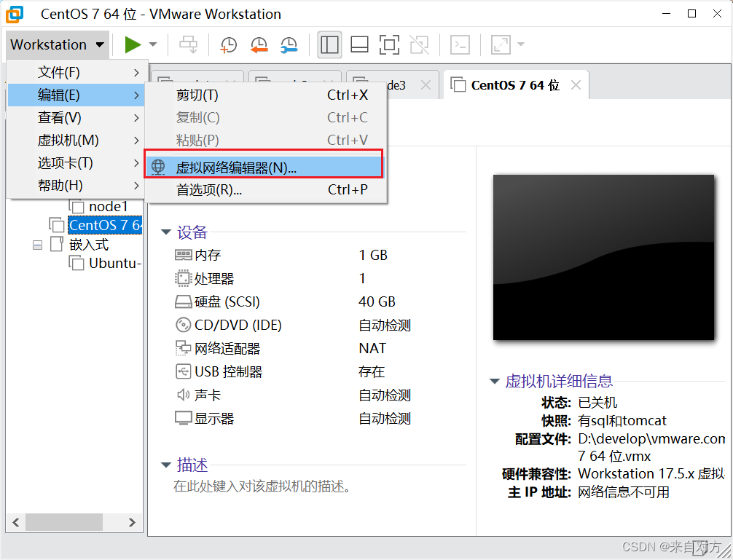Click the Unity mode toolbar icon
The height and width of the screenshot is (560, 733).
[x=419, y=45]
